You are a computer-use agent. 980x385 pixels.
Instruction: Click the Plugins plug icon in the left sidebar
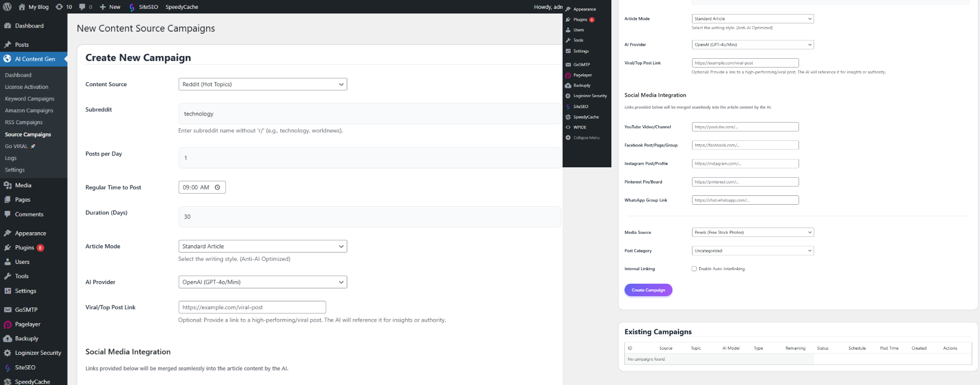click(8, 248)
